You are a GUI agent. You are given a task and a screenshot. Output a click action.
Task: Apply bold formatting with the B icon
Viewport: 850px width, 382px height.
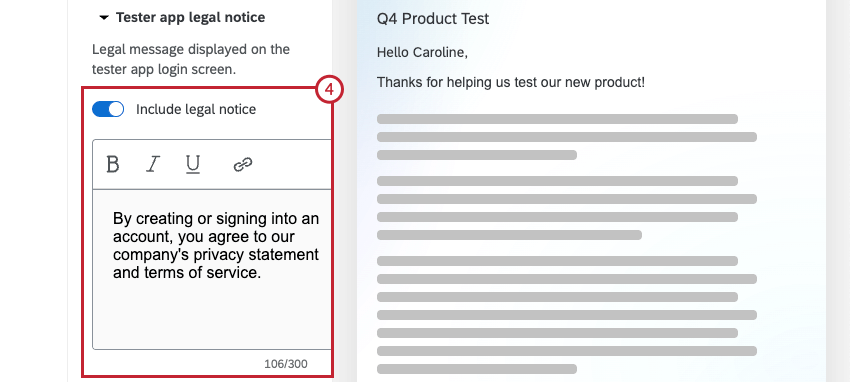coord(113,164)
